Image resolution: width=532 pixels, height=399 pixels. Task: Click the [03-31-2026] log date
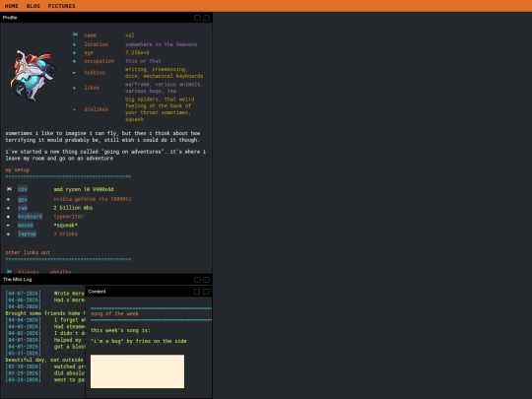tap(23, 354)
